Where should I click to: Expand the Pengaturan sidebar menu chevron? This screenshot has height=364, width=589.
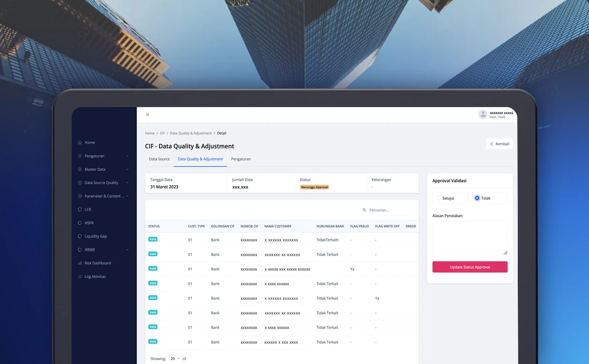tap(127, 156)
